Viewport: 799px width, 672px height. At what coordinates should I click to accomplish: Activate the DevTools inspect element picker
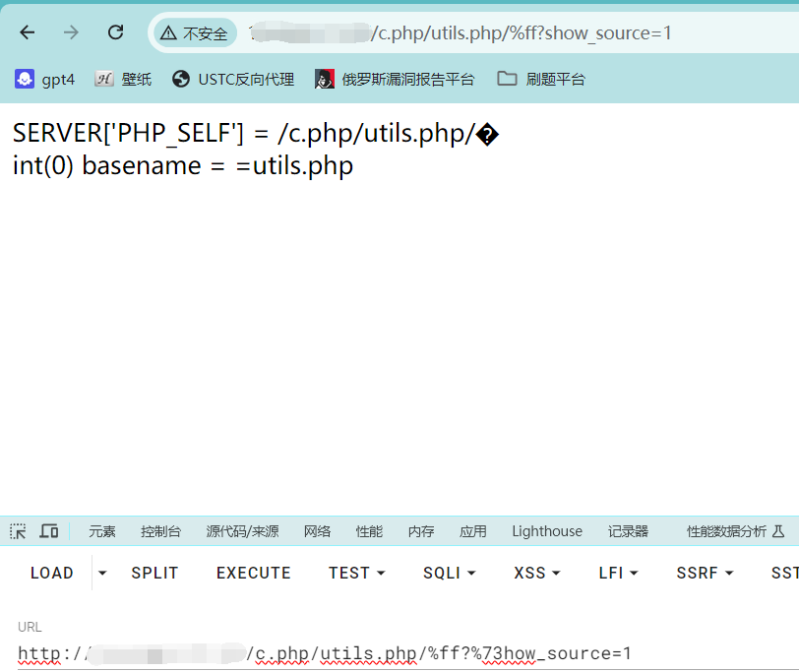point(18,531)
